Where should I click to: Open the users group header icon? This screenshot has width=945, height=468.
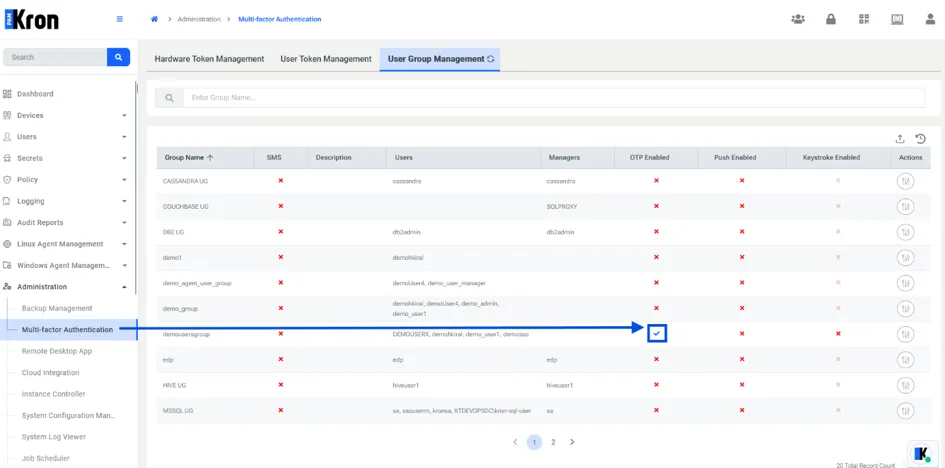798,19
